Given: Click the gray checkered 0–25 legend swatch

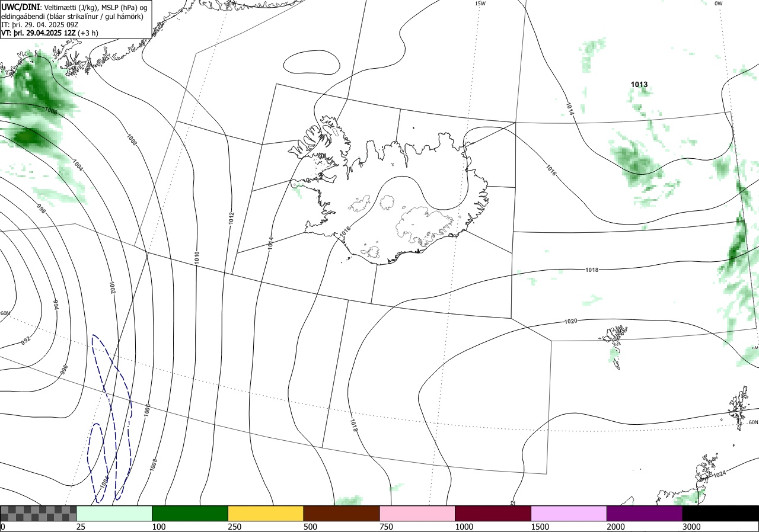Looking at the screenshot, I should (39, 513).
